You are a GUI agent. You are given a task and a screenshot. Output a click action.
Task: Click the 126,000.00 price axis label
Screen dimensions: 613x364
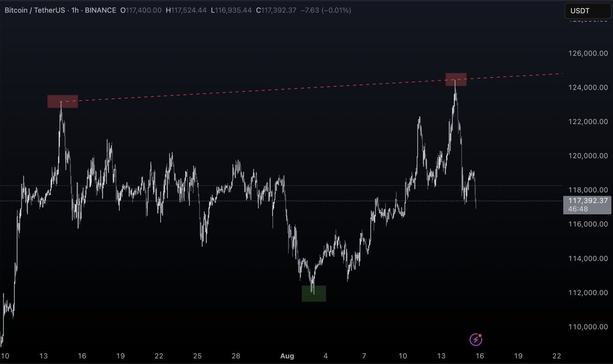tap(587, 53)
